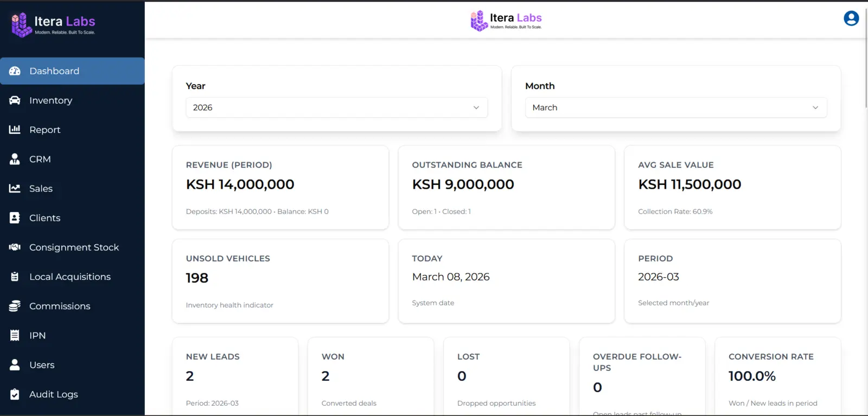Open Local Acquisitions from the sidebar
The height and width of the screenshot is (416, 868).
coord(70,277)
